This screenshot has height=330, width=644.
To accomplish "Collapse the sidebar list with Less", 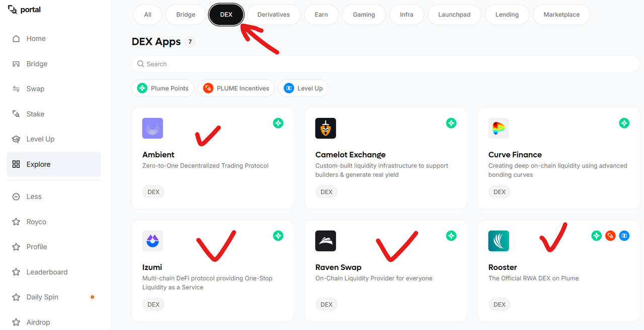I will [54, 196].
